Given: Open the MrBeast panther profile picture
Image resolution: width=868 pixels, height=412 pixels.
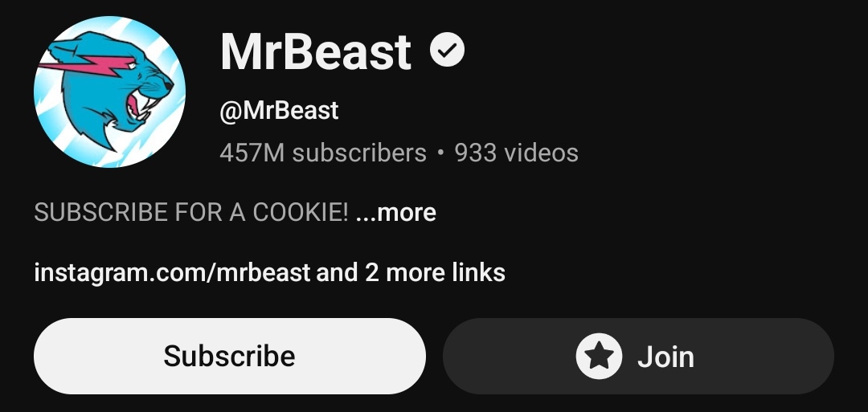Looking at the screenshot, I should [109, 92].
